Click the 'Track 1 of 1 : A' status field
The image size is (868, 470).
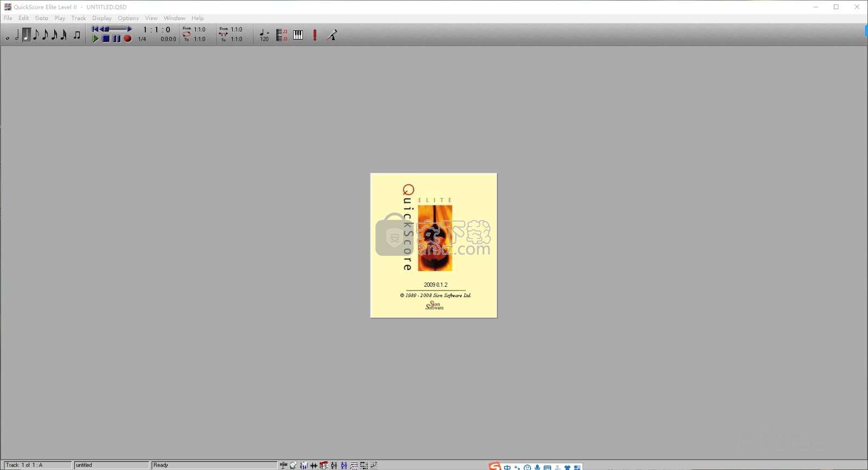[x=37, y=465]
